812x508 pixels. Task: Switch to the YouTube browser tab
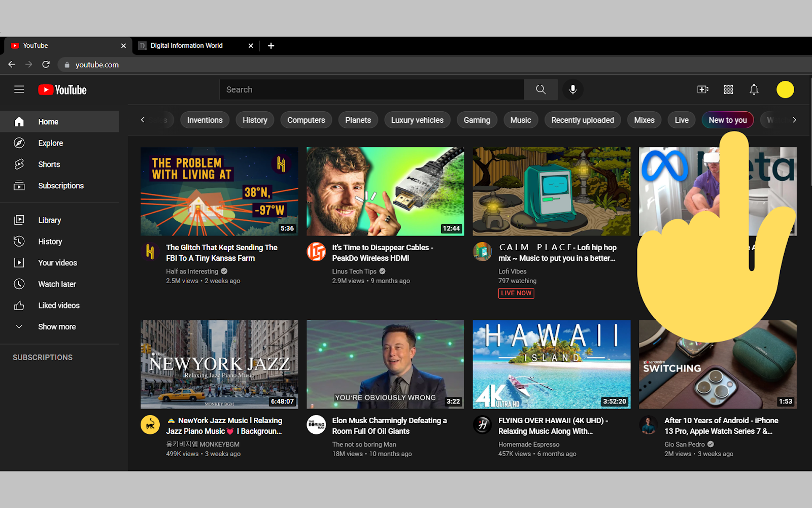click(68, 46)
